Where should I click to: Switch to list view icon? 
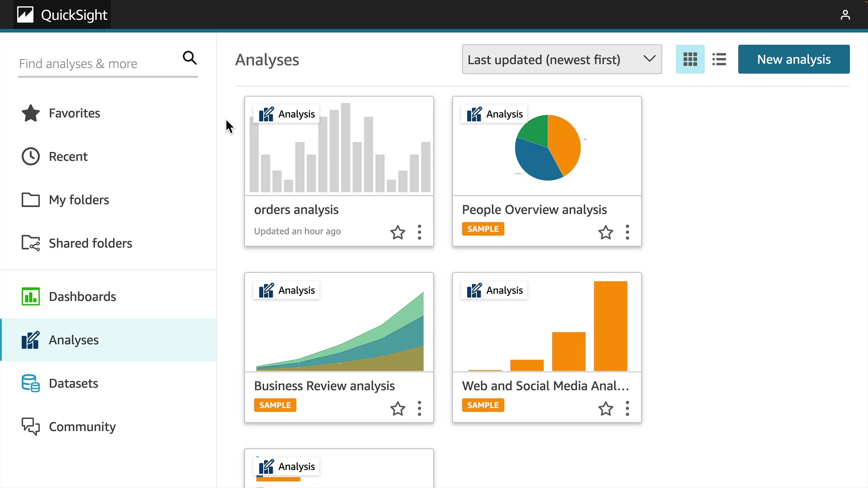click(719, 59)
